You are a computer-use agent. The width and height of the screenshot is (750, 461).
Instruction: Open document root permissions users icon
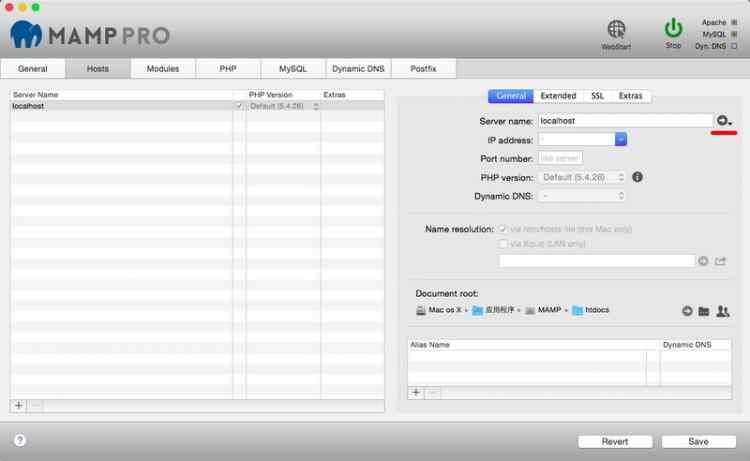pos(723,311)
